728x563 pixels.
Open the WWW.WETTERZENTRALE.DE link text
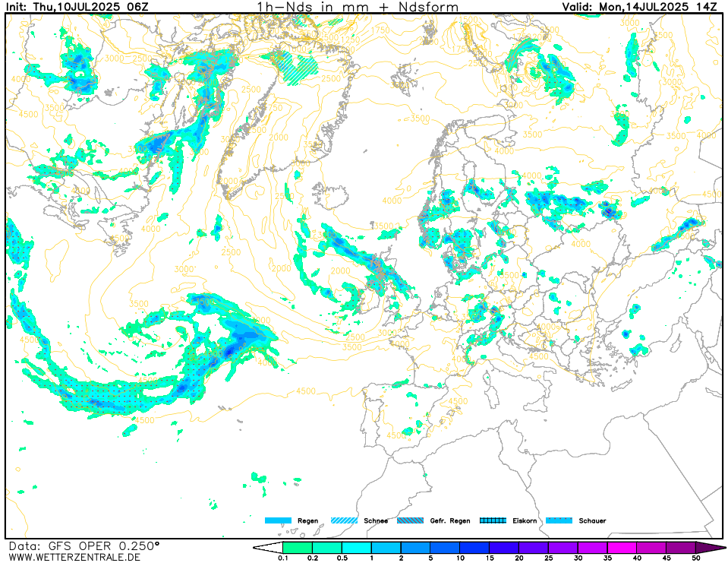tap(74, 557)
